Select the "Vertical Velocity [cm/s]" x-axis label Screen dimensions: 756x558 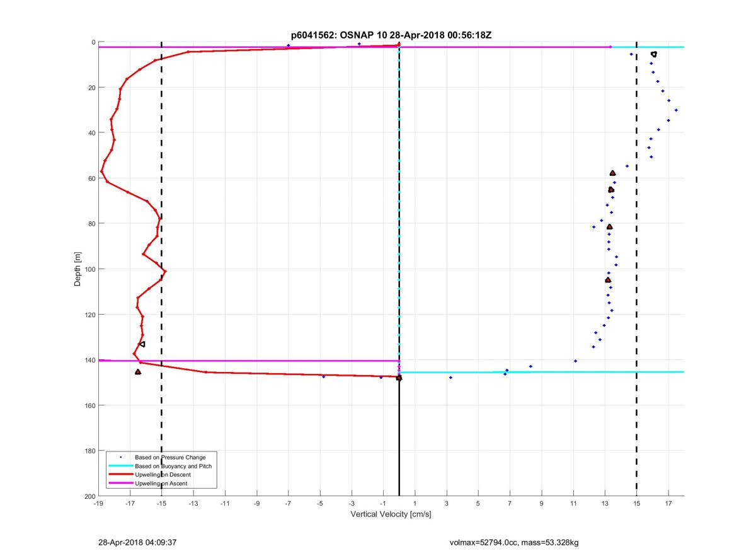tap(391, 514)
